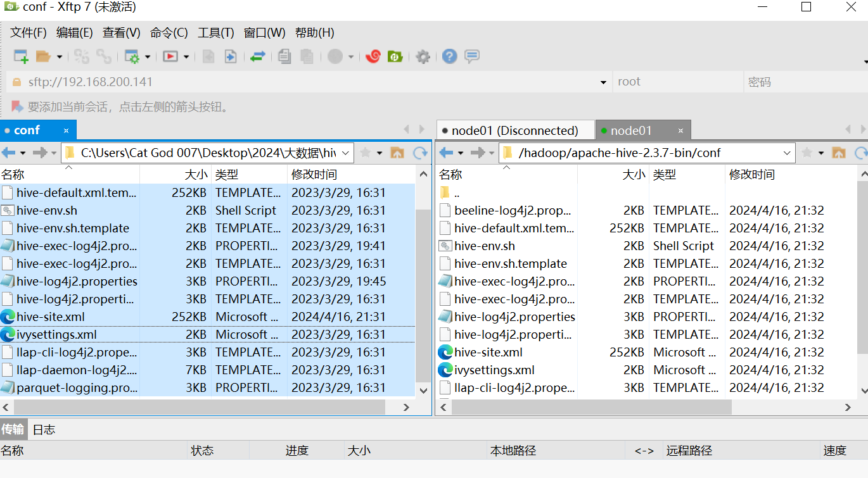Click the New Session toolbar icon
Image resolution: width=868 pixels, height=478 pixels.
pos(21,56)
